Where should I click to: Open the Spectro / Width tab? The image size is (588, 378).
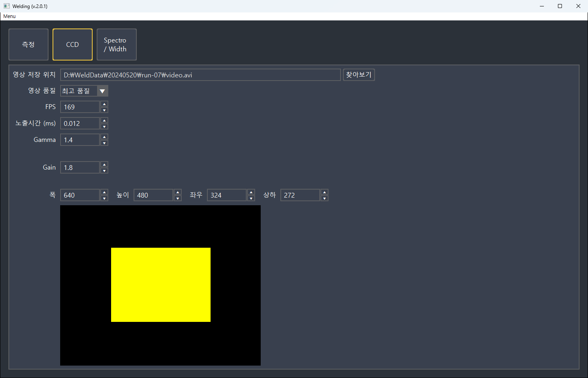click(117, 44)
